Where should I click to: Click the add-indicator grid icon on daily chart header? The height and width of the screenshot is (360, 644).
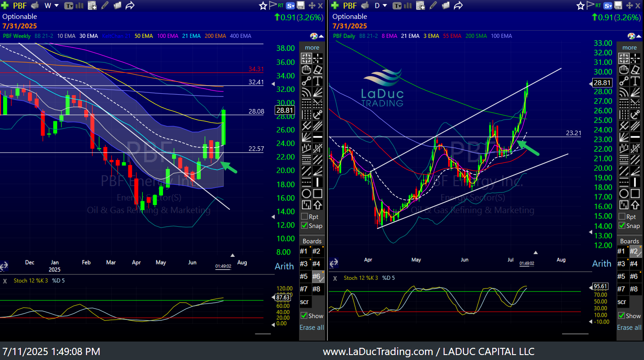(421, 5)
